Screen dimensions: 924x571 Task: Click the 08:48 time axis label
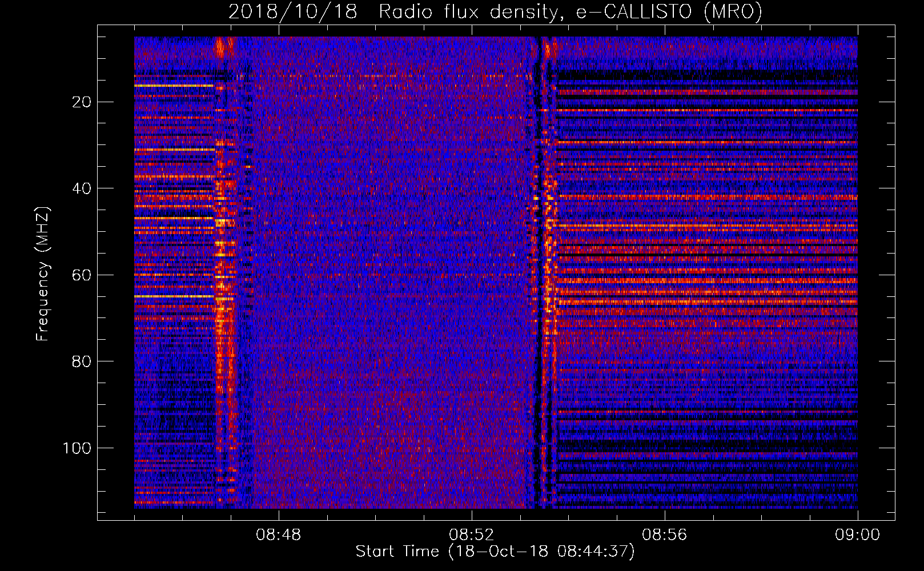coord(279,535)
